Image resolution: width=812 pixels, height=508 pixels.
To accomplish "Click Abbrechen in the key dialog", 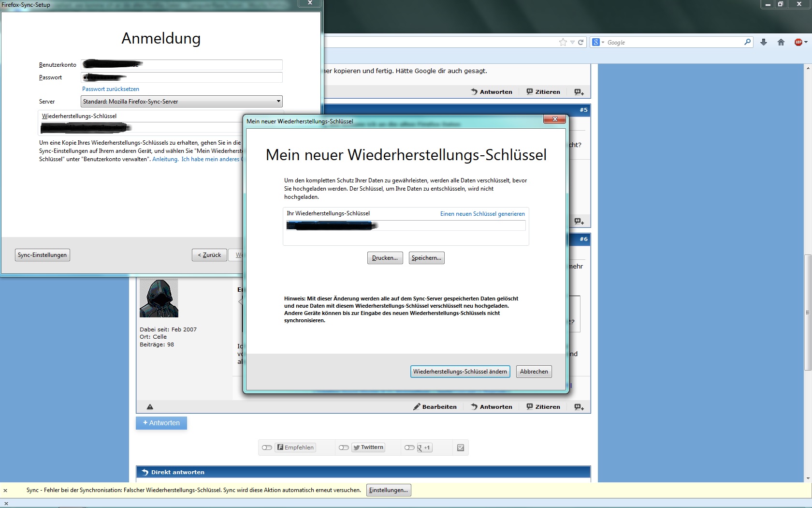I will click(x=534, y=372).
